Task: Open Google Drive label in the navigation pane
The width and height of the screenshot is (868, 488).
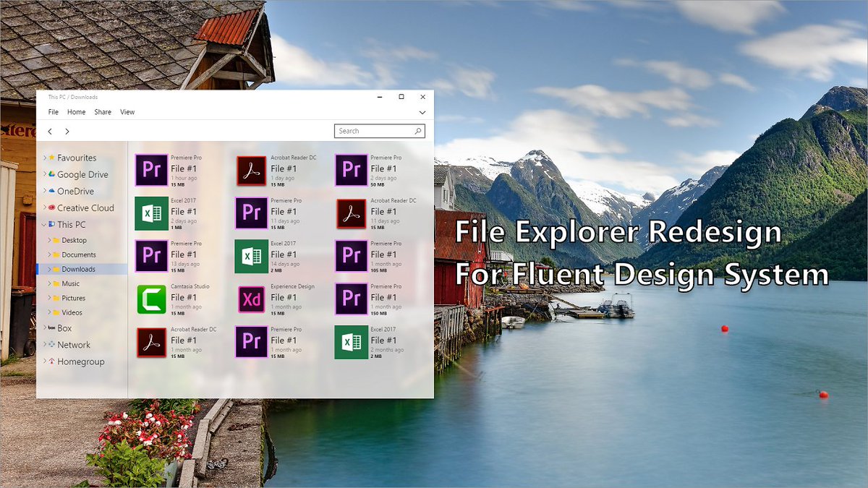Action: tap(82, 174)
